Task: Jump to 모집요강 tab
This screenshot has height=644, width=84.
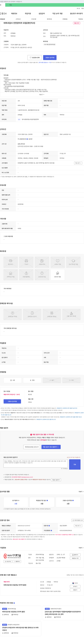Action: coord(2,19)
